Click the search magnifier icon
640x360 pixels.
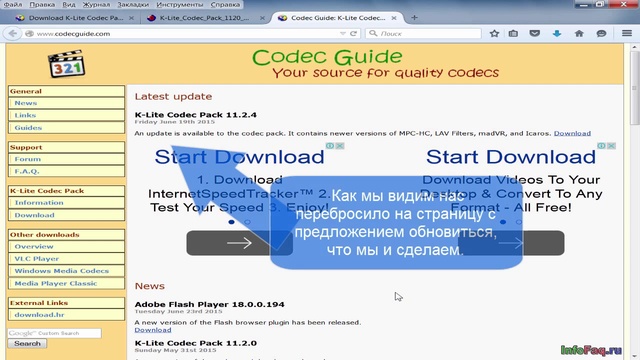(x=373, y=33)
